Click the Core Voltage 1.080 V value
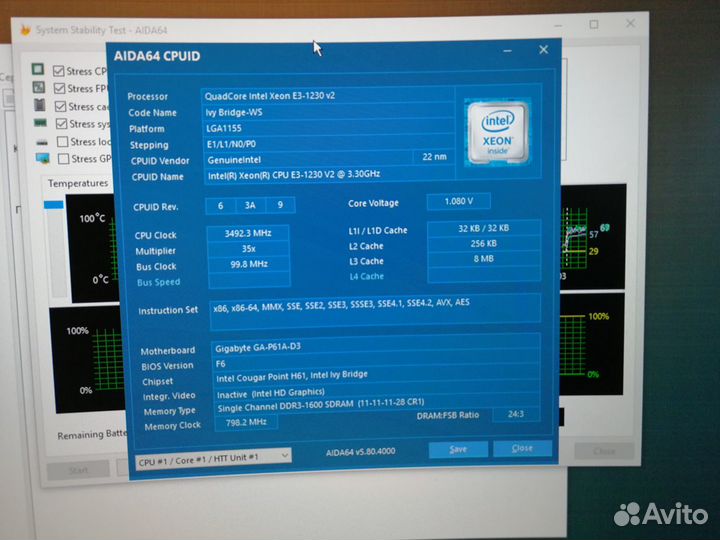 point(458,201)
